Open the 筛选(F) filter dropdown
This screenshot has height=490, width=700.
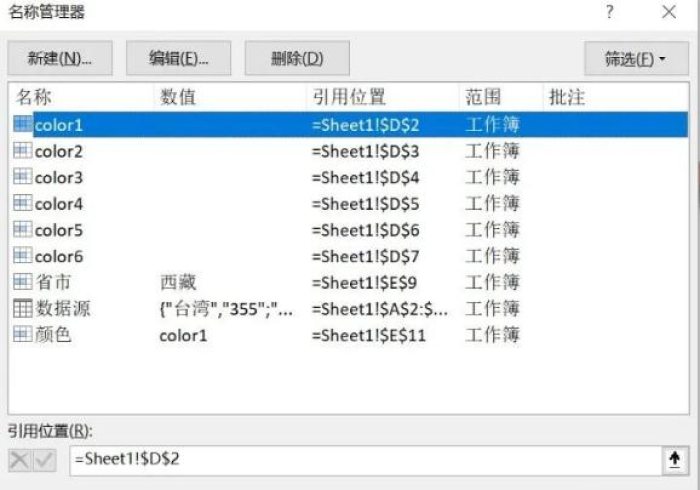click(x=636, y=58)
